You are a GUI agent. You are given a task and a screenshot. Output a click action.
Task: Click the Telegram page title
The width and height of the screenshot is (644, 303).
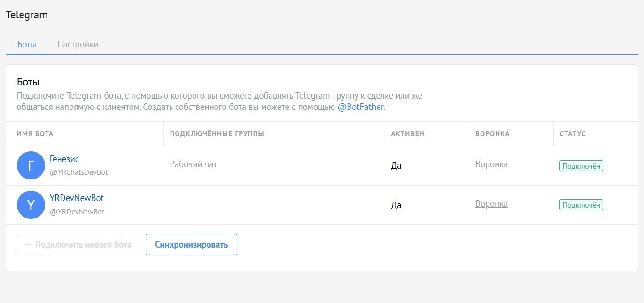27,15
